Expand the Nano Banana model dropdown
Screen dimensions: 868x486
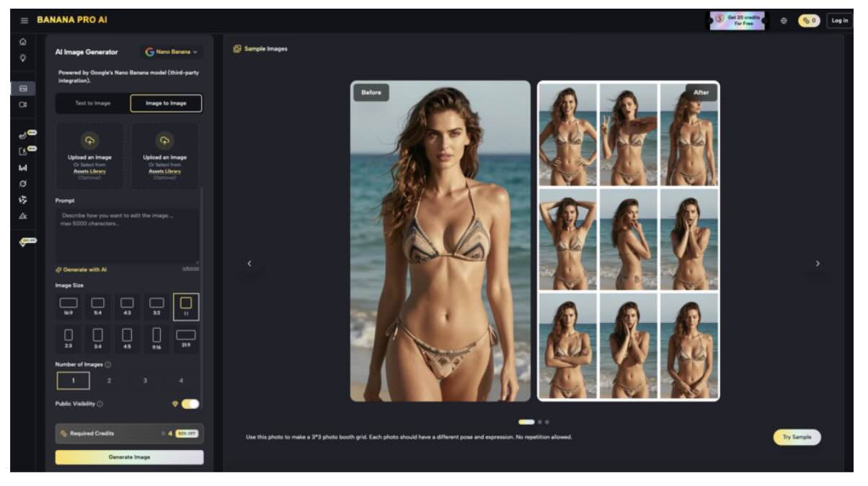pos(172,52)
